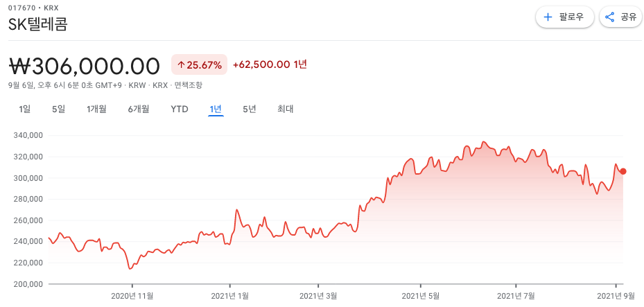
Task: Click the 공유 share button
Action: 621,17
